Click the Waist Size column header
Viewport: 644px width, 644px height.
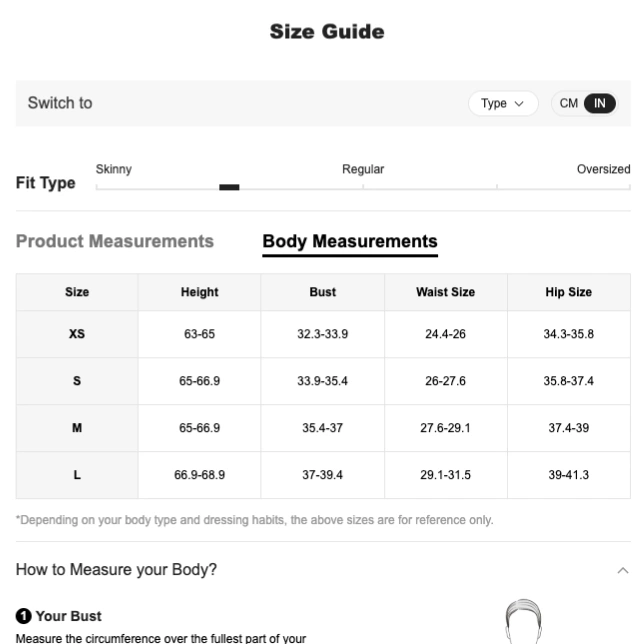click(446, 292)
